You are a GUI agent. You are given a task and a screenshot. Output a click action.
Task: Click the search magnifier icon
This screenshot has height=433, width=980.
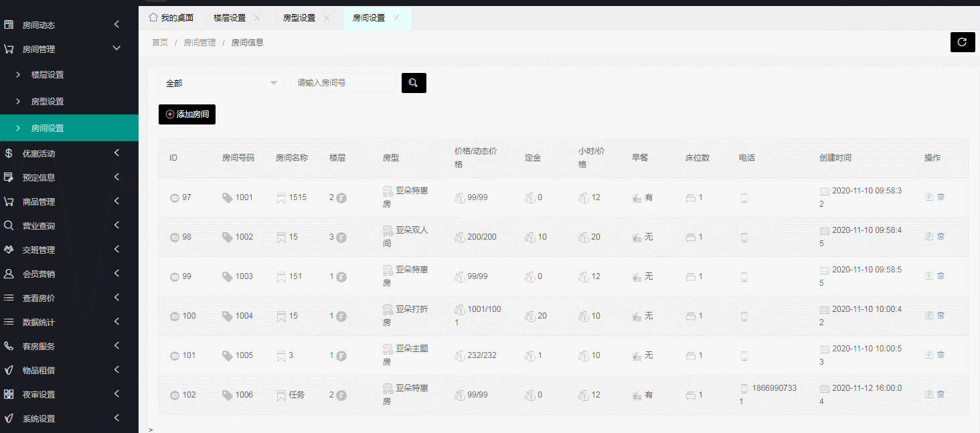point(413,83)
